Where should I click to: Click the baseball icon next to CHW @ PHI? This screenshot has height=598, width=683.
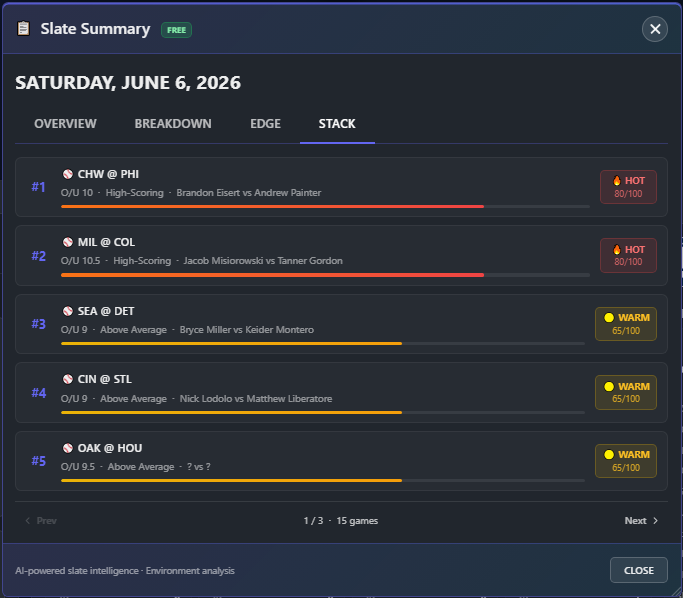point(68,174)
